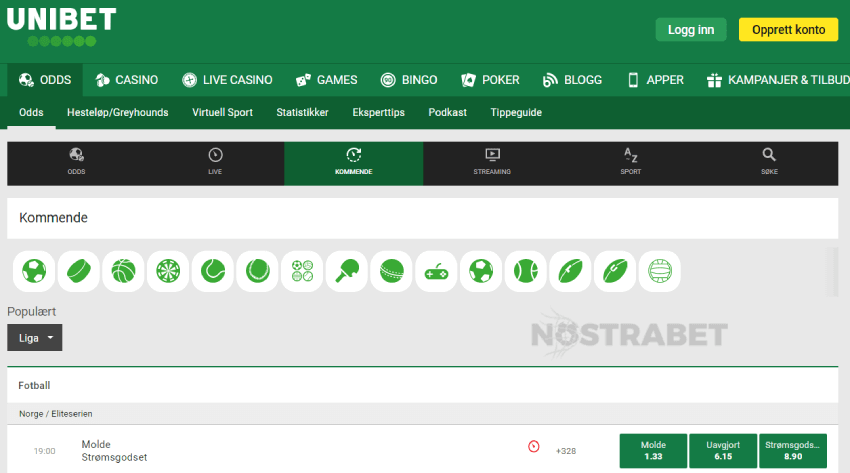Navigate to Bingo
The width and height of the screenshot is (850, 473).
pyautogui.click(x=409, y=80)
